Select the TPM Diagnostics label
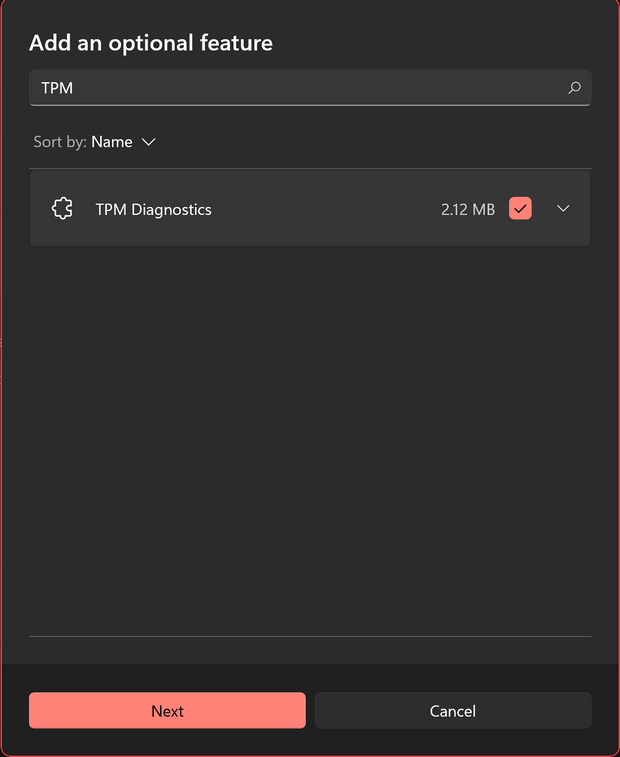 pos(154,210)
